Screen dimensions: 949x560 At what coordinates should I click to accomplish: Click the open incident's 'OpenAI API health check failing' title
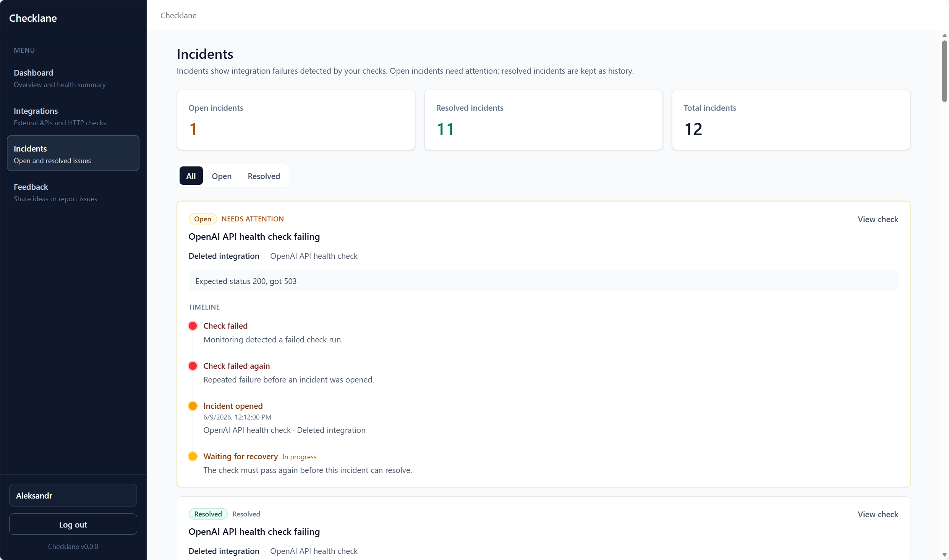tap(254, 237)
